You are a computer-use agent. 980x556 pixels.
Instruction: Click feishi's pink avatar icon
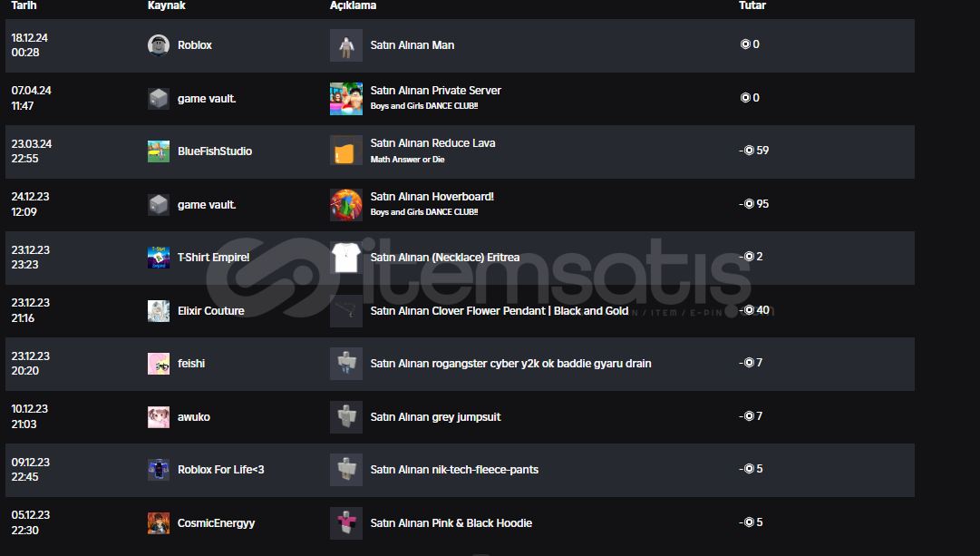coord(158,364)
